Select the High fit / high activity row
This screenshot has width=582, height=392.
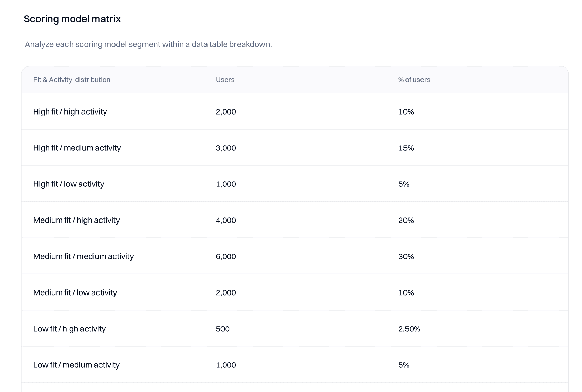click(70, 111)
